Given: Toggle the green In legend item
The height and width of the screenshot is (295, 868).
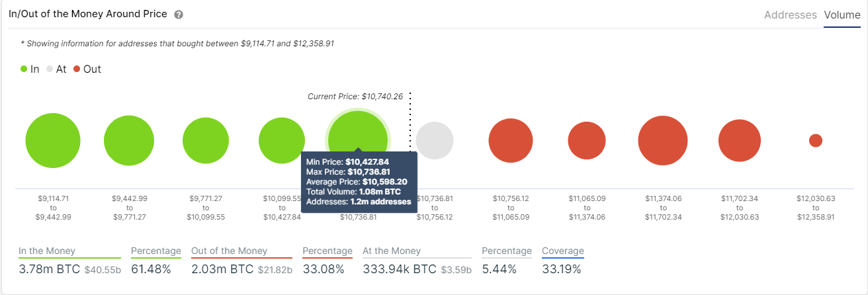Looking at the screenshot, I should tap(30, 69).
